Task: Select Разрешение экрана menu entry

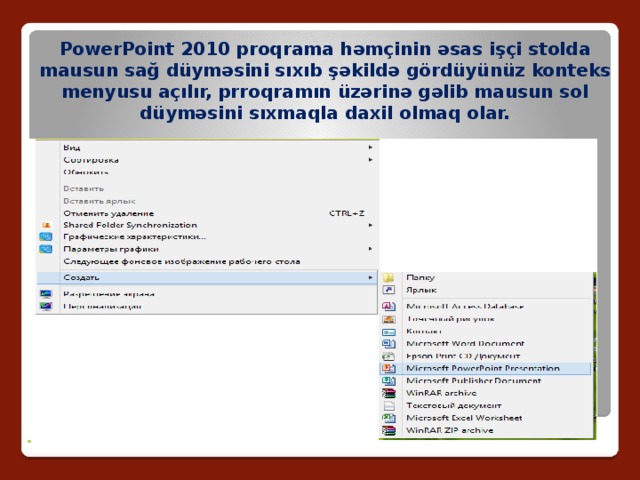Action: click(x=207, y=294)
